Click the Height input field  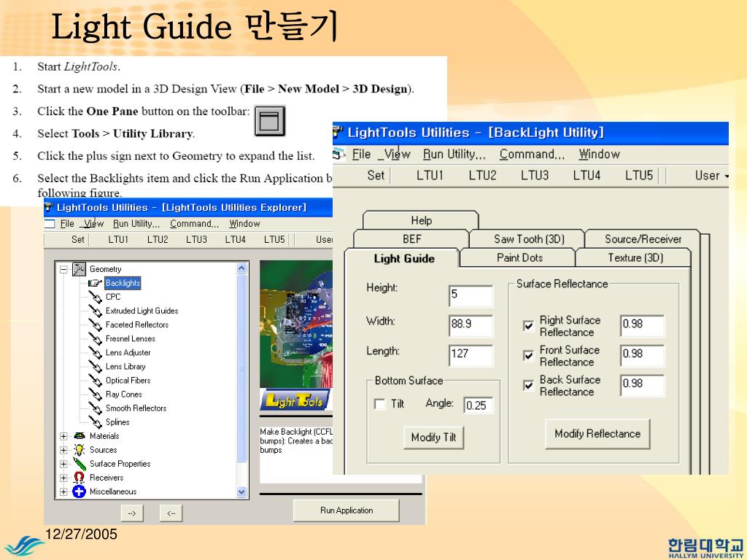point(471,296)
